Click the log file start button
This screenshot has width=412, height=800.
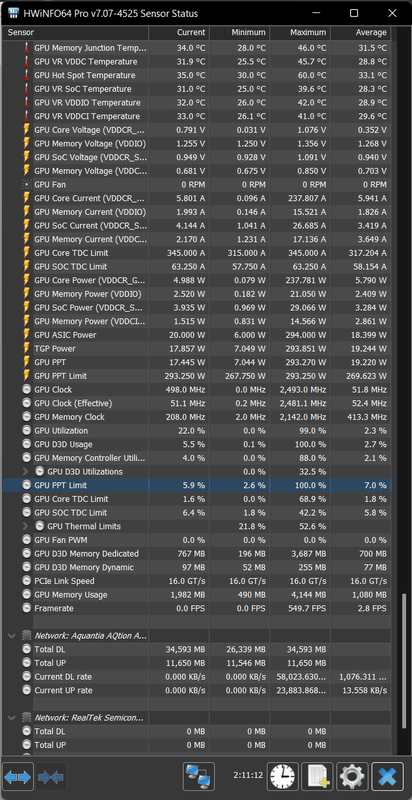pyautogui.click(x=317, y=777)
